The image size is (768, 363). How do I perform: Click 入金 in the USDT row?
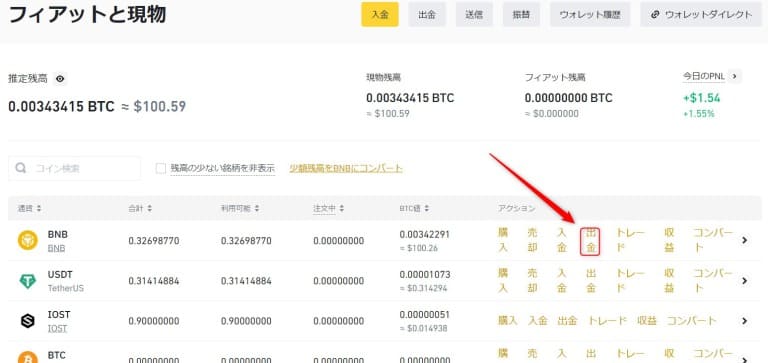pos(562,281)
